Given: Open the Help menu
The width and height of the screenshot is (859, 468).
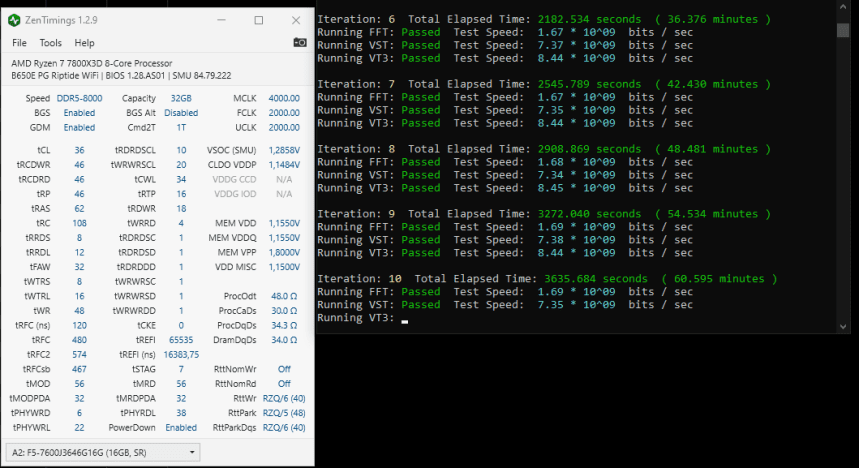Looking at the screenshot, I should [84, 43].
